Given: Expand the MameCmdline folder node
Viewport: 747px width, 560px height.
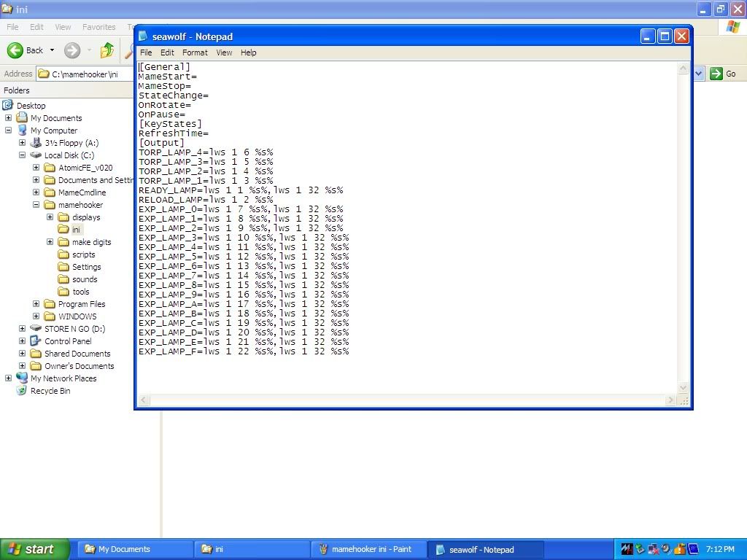Looking at the screenshot, I should tap(36, 192).
